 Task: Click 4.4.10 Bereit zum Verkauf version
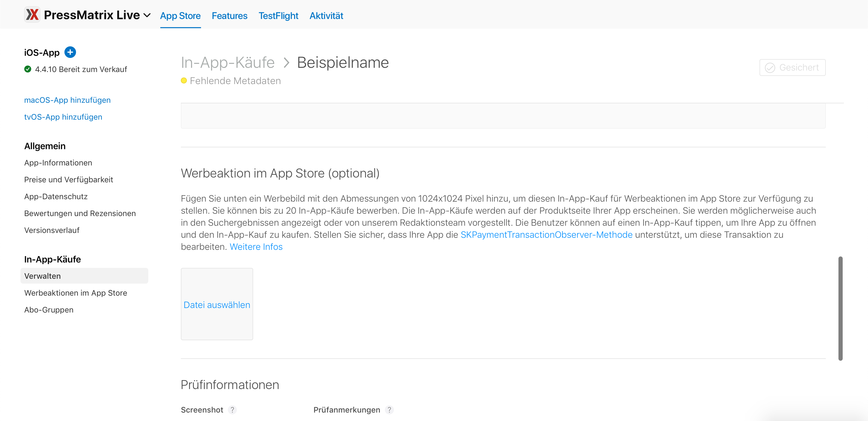pyautogui.click(x=81, y=69)
